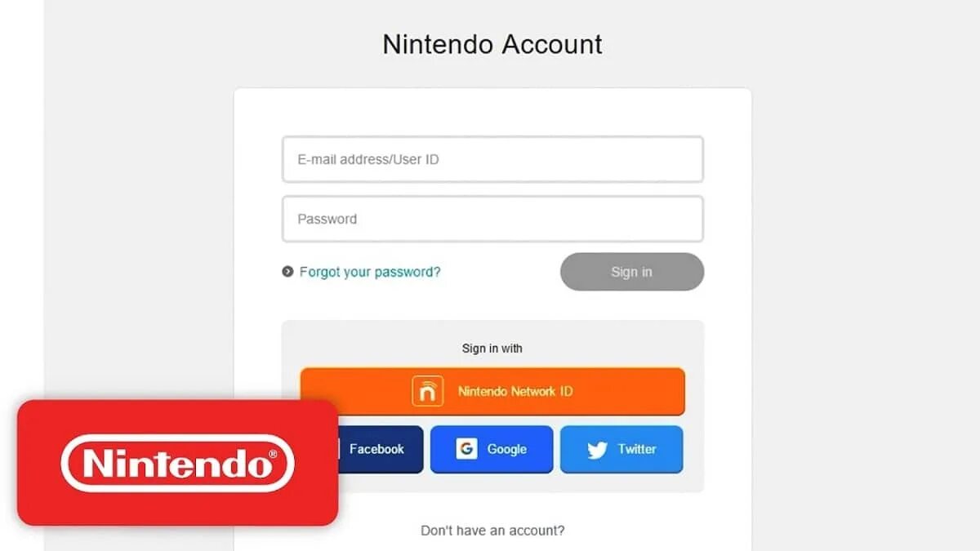
Task: Open the Forgot your password link
Action: (x=370, y=272)
